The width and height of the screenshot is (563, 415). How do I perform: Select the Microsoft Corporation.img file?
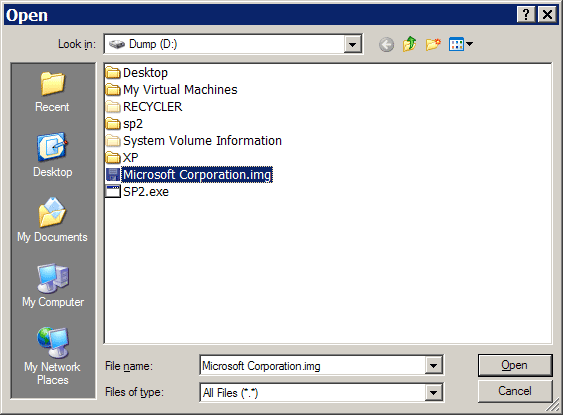pos(189,175)
